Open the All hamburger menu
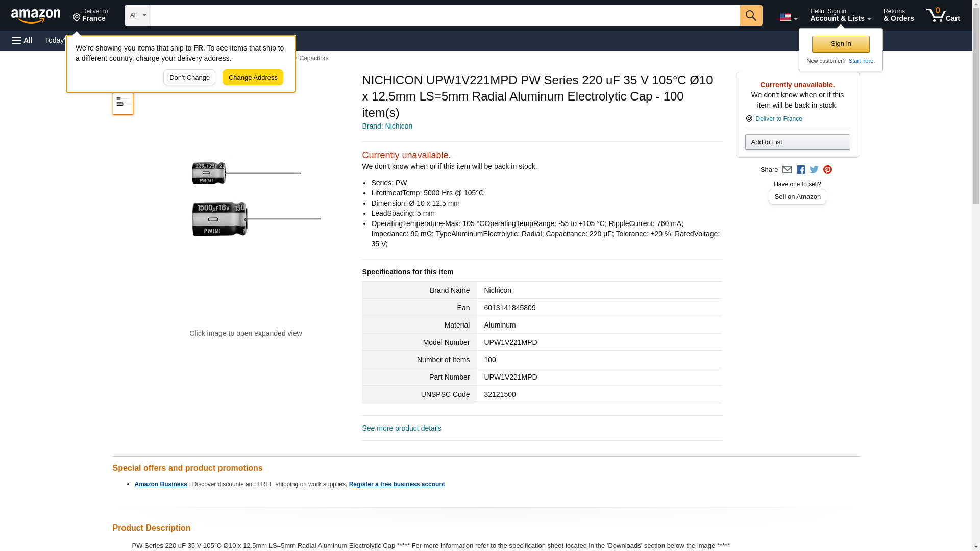Screen dimensions: 980x551 (22, 40)
